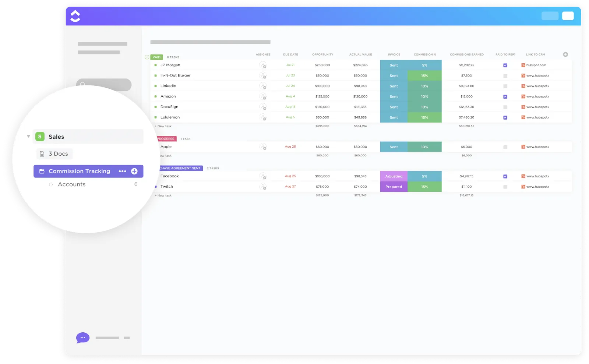Click the Actual Value column header
The image size is (589, 364).
coord(360,54)
